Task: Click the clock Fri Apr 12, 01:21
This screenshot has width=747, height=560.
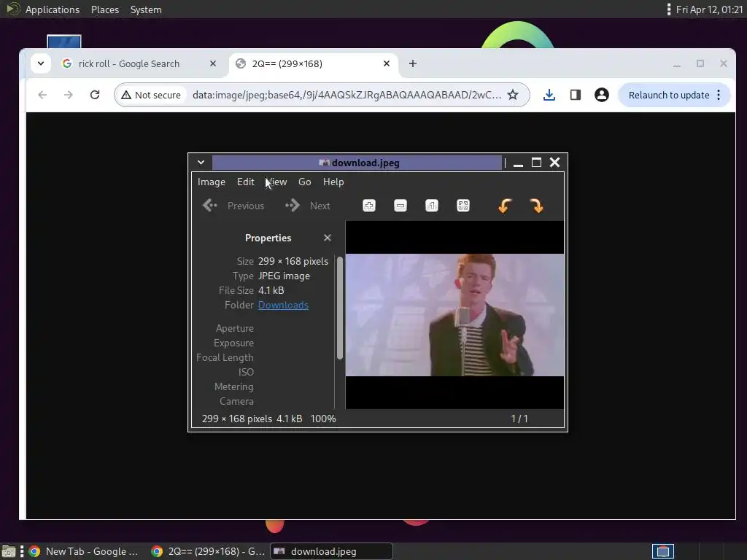Action: (709, 9)
